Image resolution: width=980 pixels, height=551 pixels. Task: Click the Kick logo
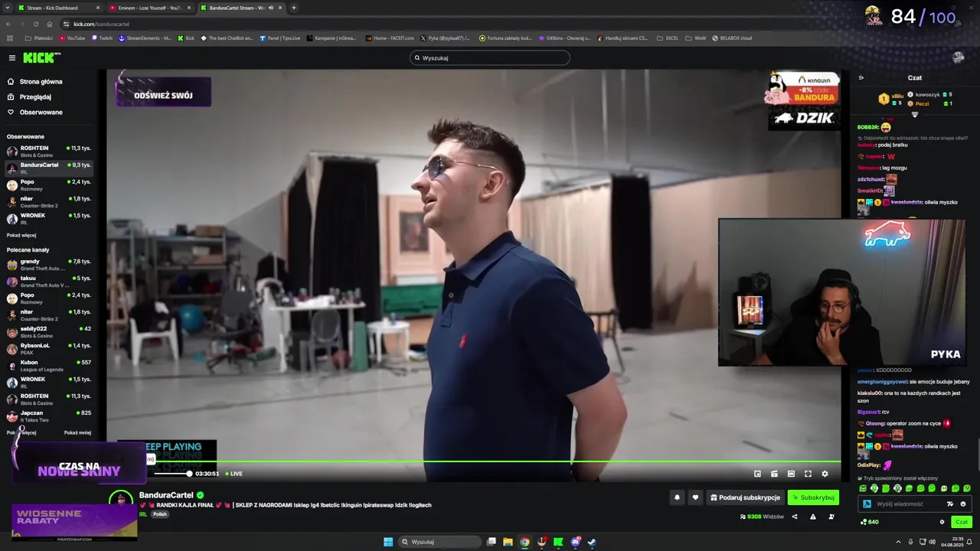(41, 57)
